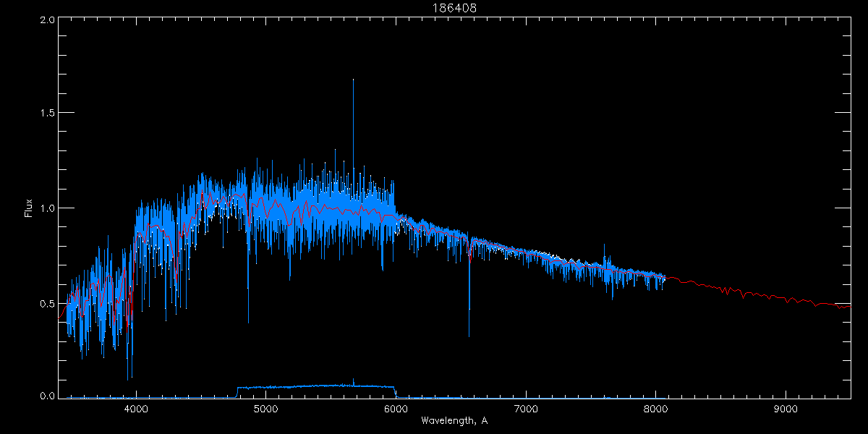Click the y-axis tick label 2.0

click(47, 20)
